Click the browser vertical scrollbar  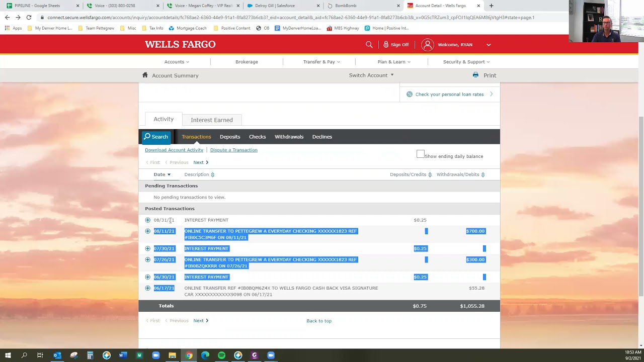pyautogui.click(x=641, y=206)
